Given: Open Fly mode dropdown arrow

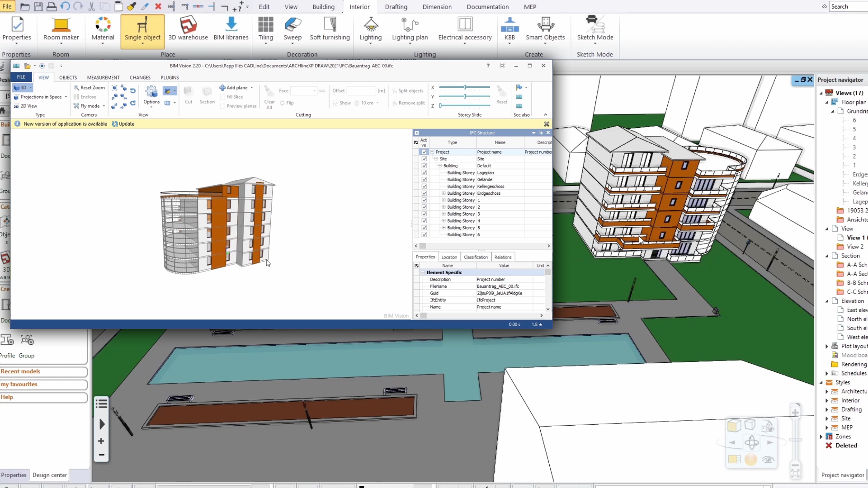Looking at the screenshot, I should click(104, 106).
